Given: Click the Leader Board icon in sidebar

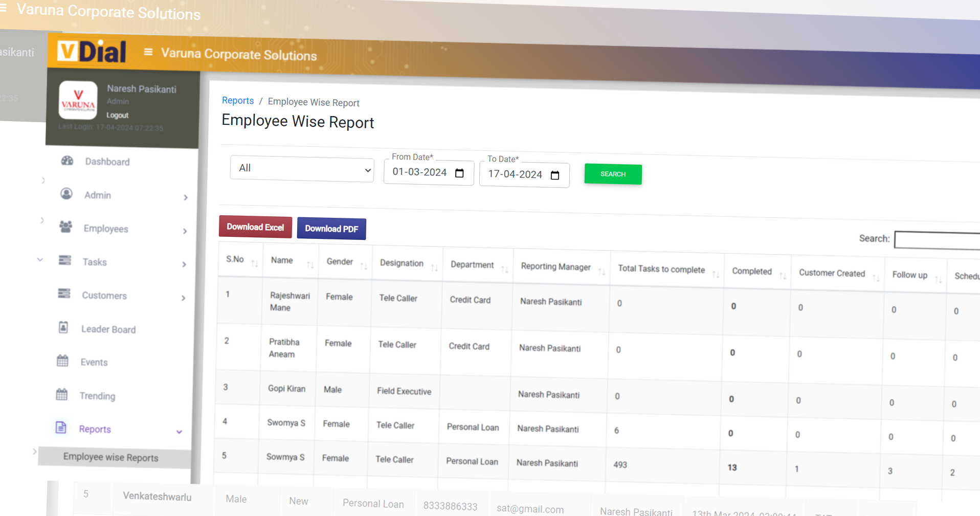Looking at the screenshot, I should (63, 327).
